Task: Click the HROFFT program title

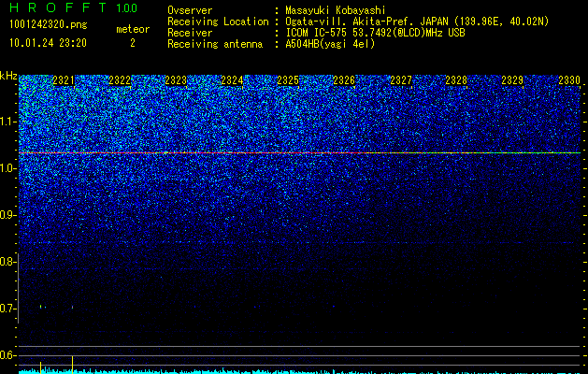Action: tap(58, 7)
